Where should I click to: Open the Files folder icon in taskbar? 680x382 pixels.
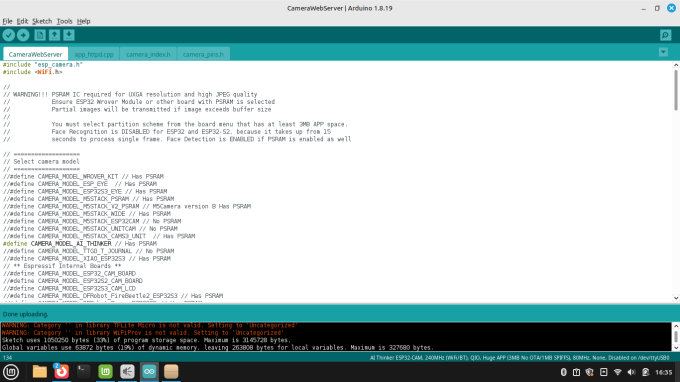point(39,372)
